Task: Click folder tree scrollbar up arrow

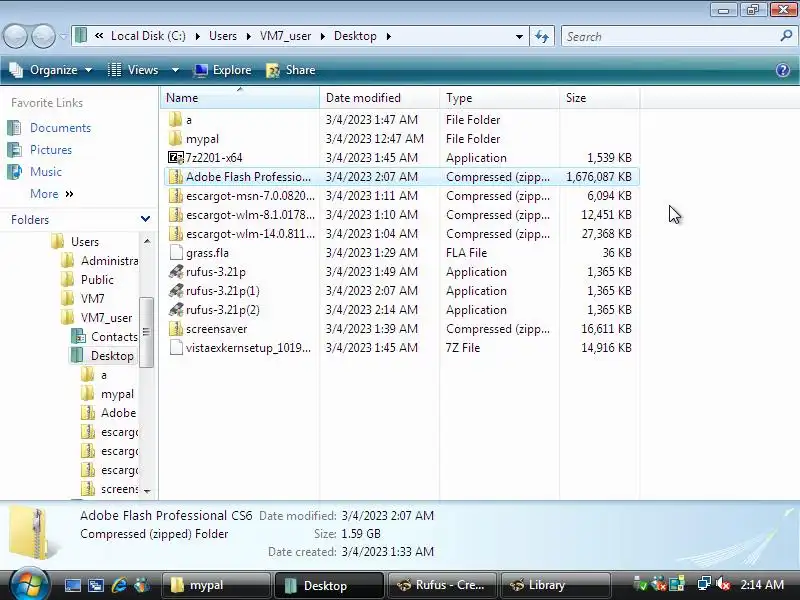Action: (147, 241)
